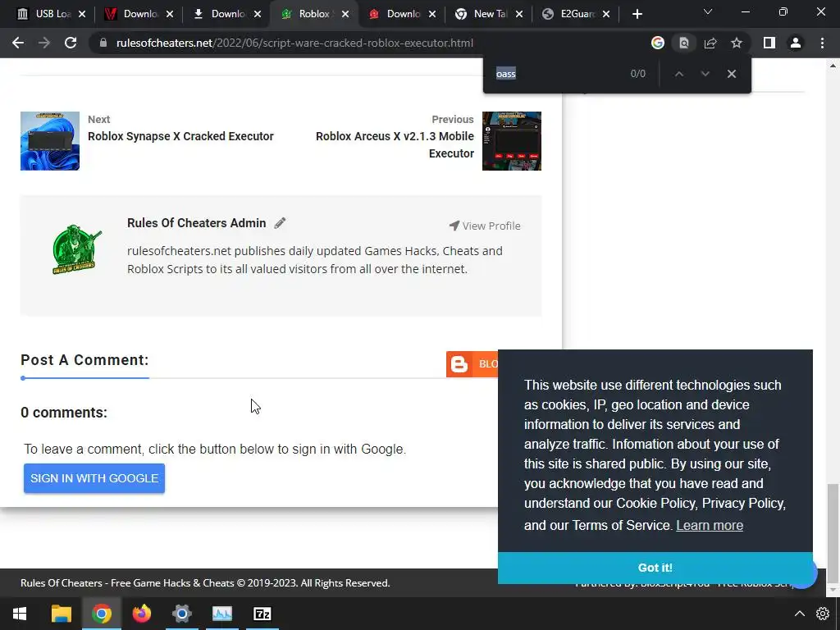Viewport: 840px width, 630px height.
Task: Accept cookies with Got it! button
Action: point(655,568)
